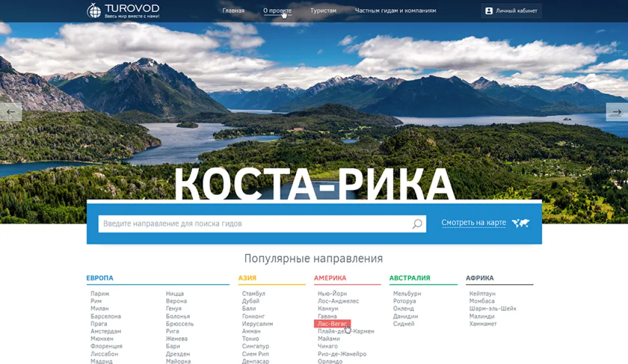Open the Главная menu item
The width and height of the screenshot is (628, 364).
tap(234, 11)
